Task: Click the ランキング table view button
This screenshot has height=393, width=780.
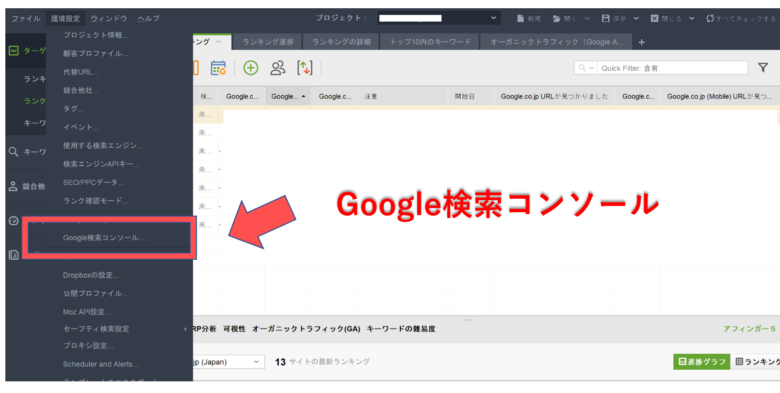Action: 757,362
